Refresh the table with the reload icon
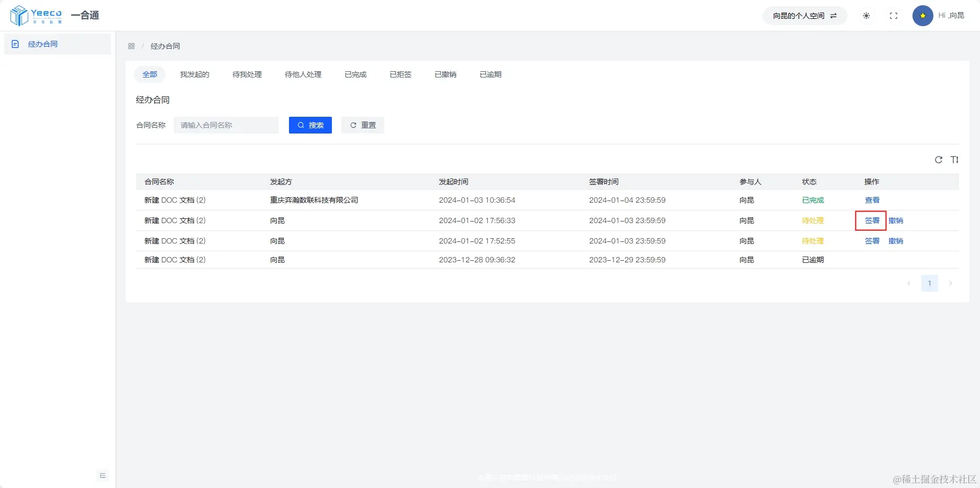Screen dimensions: 980x488 tap(939, 160)
